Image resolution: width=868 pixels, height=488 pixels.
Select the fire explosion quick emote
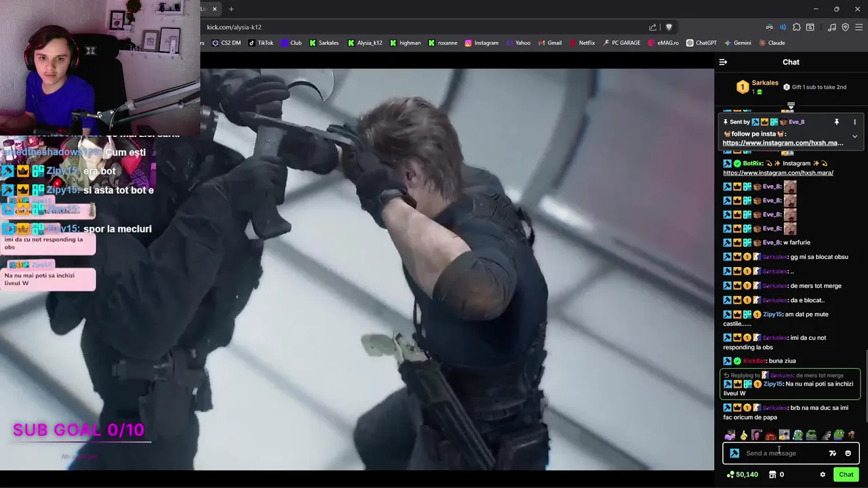(770, 435)
